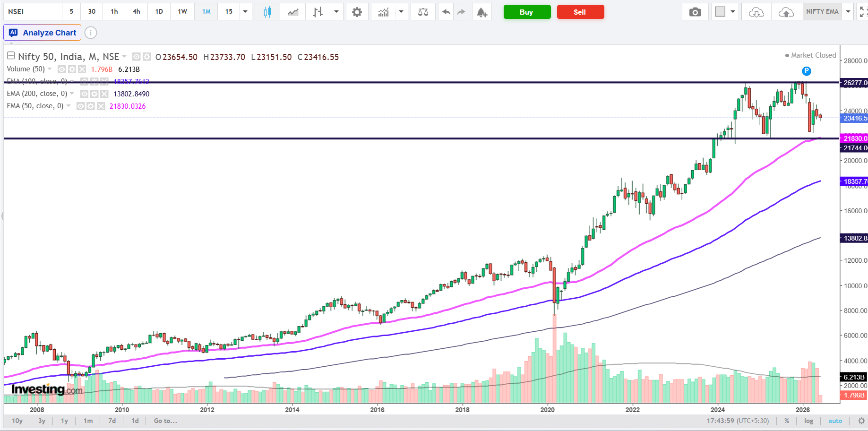
Task: Collapse legend with minus box icon
Action: click(x=11, y=56)
